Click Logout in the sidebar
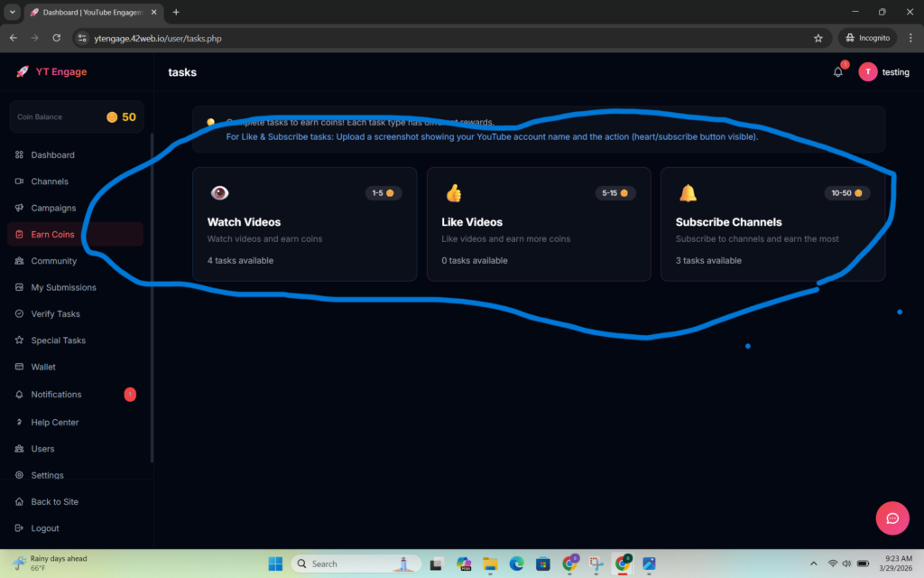 tap(44, 528)
